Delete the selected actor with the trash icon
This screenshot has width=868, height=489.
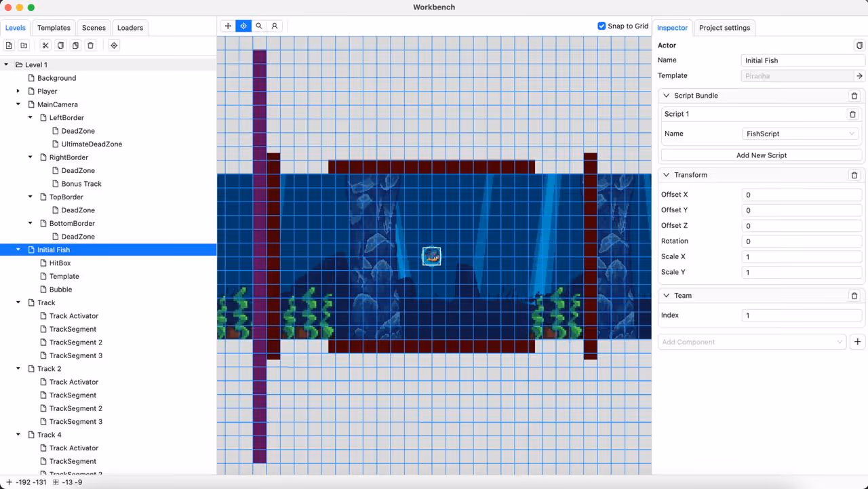point(90,45)
